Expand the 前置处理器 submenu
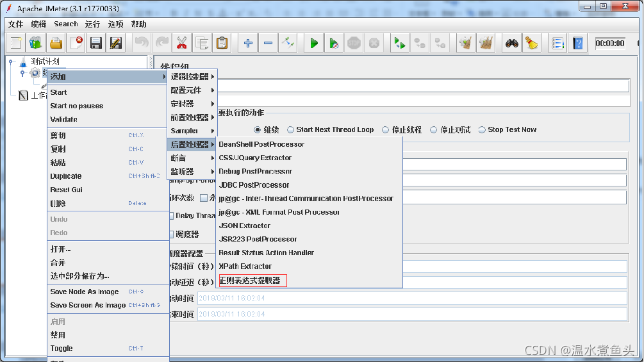The width and height of the screenshot is (644, 362). [x=192, y=117]
